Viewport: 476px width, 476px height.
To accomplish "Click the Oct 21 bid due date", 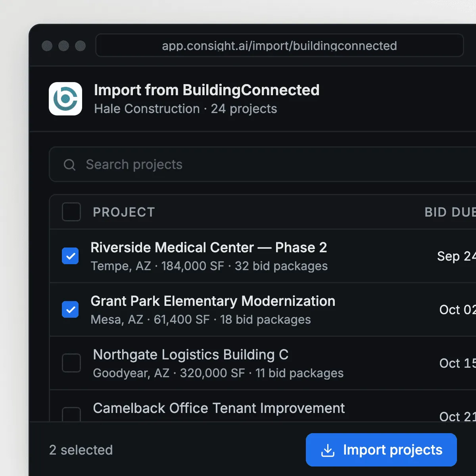I will pos(458,416).
